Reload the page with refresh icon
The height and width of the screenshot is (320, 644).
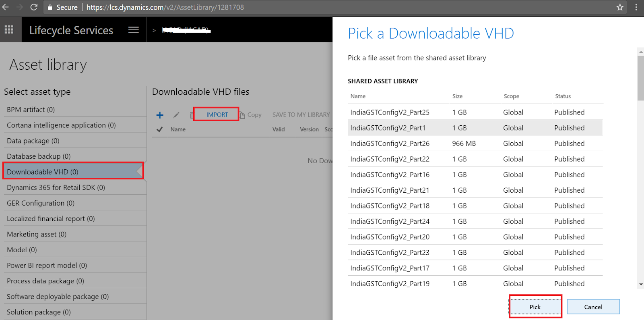34,7
